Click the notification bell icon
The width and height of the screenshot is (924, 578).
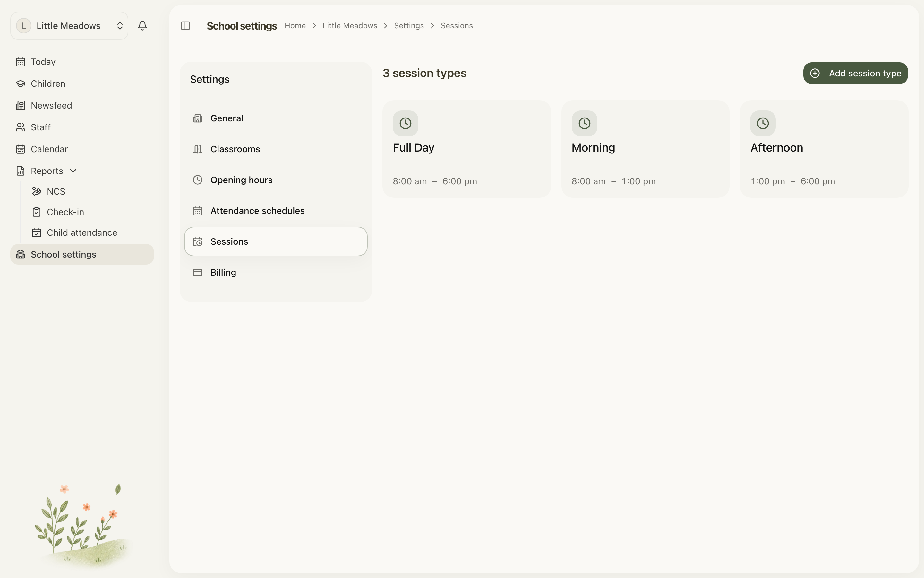142,26
